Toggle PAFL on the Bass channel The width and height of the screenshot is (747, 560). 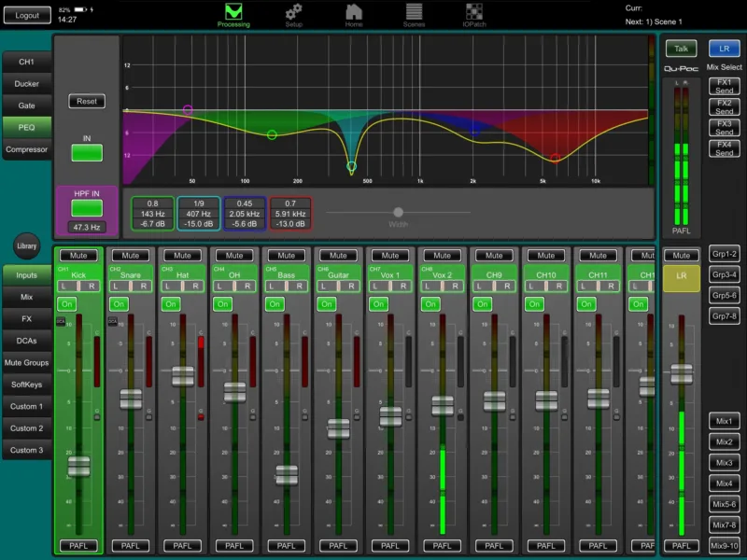click(x=287, y=546)
